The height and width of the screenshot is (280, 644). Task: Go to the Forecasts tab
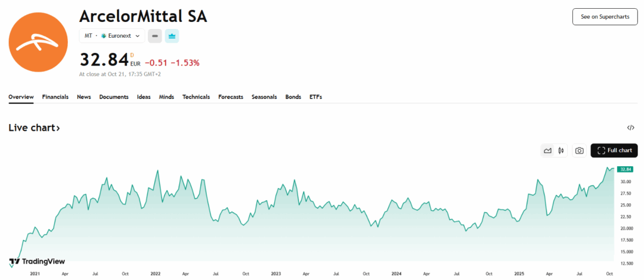[231, 97]
